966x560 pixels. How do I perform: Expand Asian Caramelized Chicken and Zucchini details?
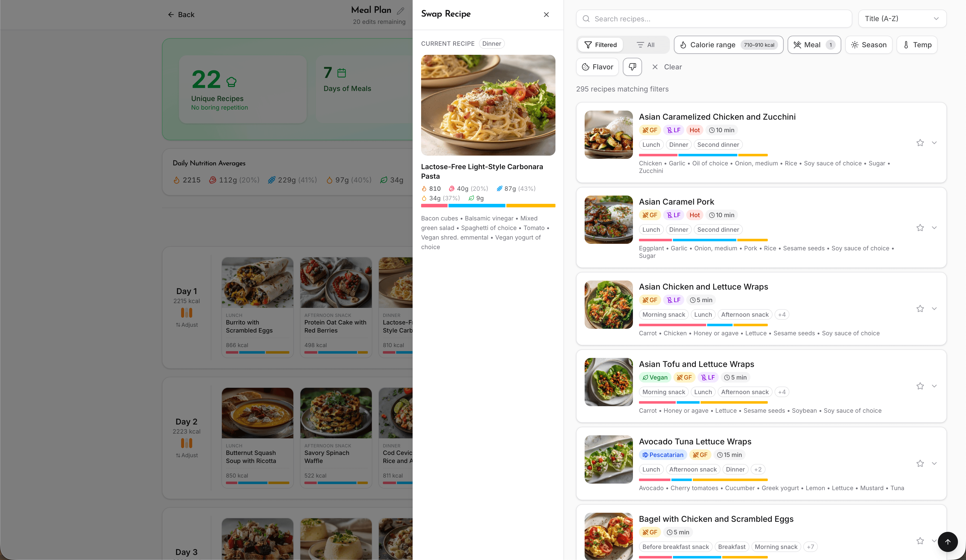[x=935, y=143]
